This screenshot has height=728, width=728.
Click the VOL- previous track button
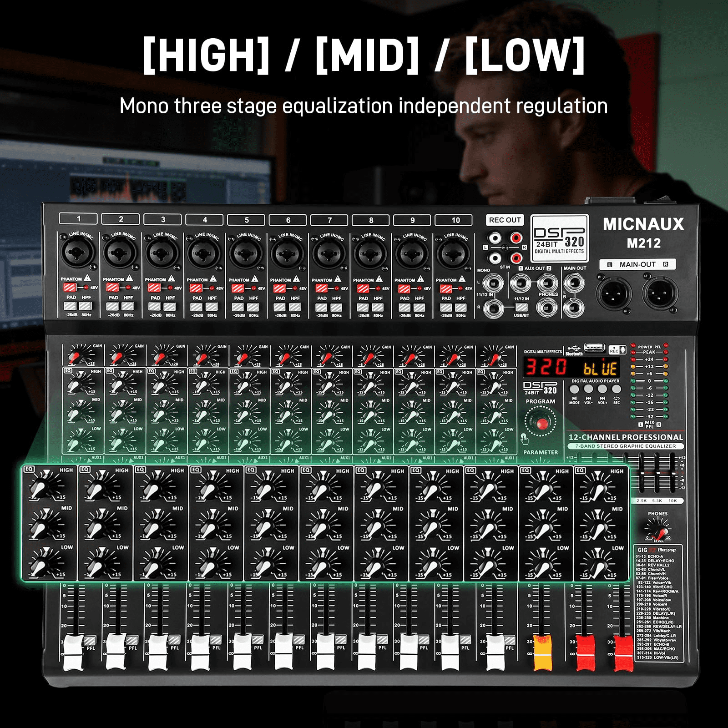click(588, 389)
